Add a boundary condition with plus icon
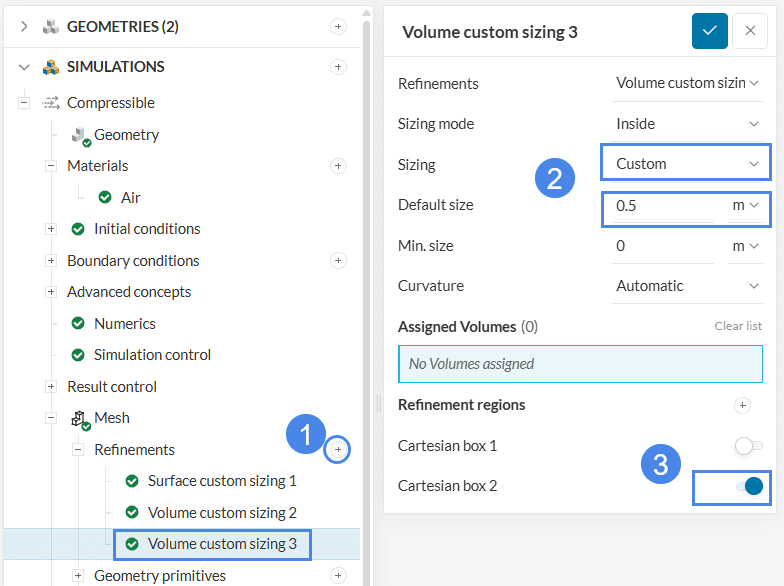The height and width of the screenshot is (586, 784). pos(338,261)
